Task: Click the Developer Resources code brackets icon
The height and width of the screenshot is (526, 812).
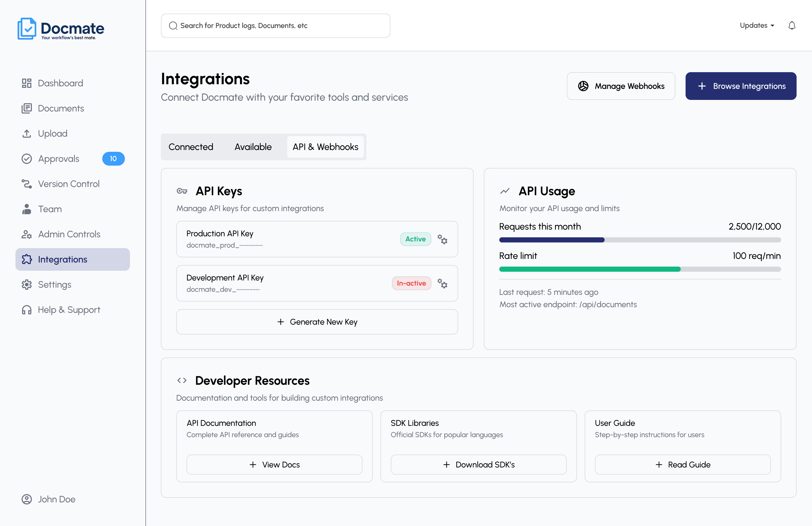Action: (x=182, y=380)
